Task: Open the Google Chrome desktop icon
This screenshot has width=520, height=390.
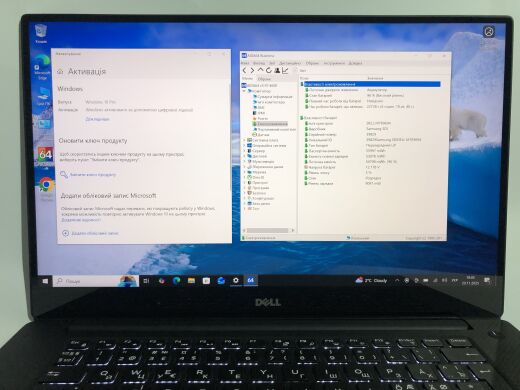Action: click(x=47, y=188)
